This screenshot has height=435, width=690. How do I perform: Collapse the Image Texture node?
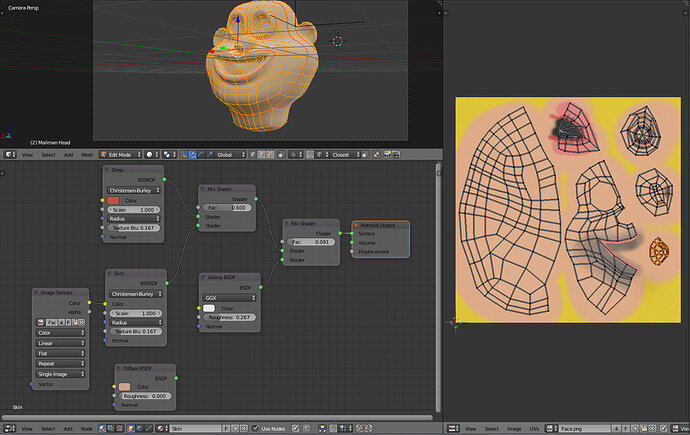(x=38, y=292)
